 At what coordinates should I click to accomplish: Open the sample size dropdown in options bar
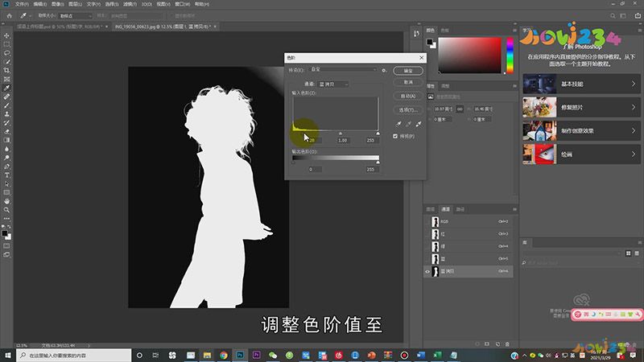click(x=75, y=15)
